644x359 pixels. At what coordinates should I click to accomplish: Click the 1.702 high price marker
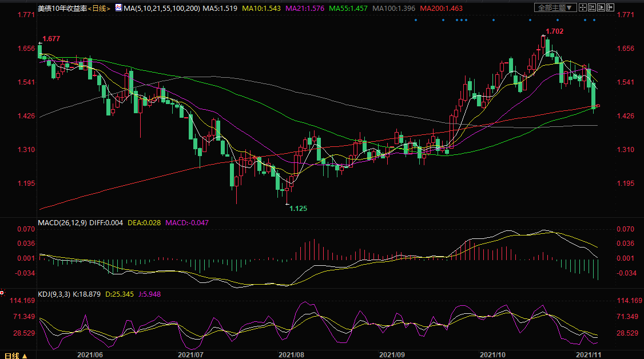[x=554, y=32]
